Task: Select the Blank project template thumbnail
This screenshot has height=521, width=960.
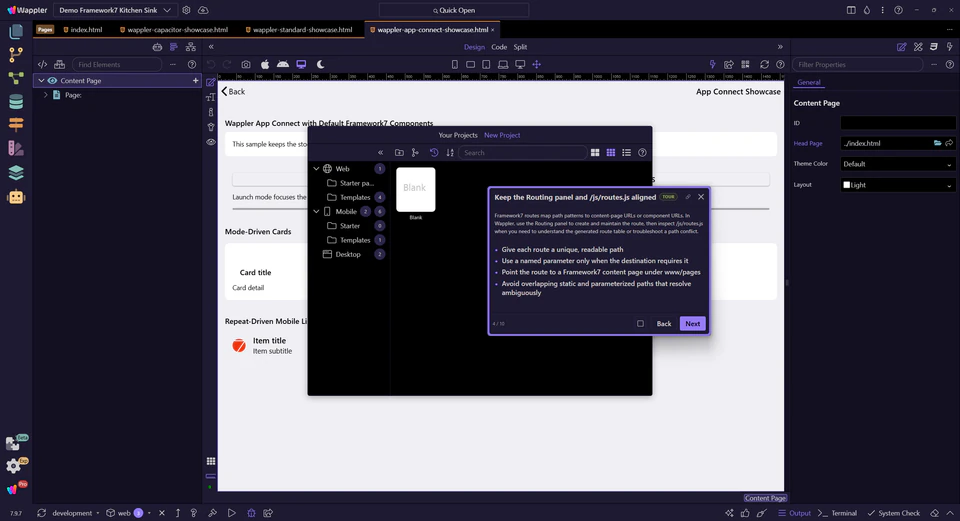Action: tap(416, 189)
